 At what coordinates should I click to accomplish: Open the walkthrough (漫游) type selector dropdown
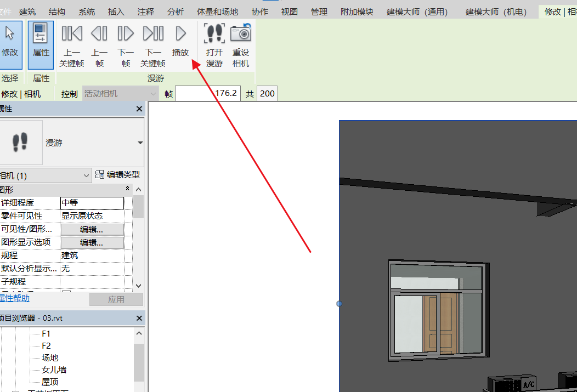point(140,143)
